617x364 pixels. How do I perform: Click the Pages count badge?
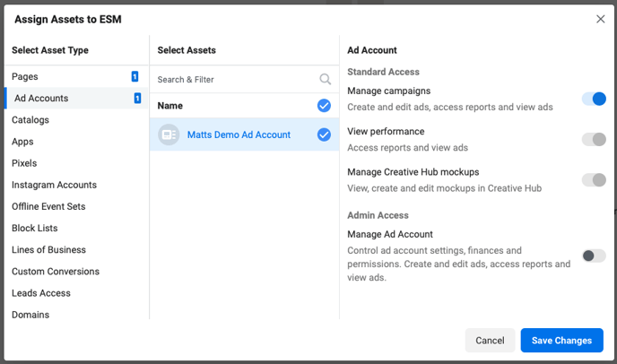pos(135,76)
